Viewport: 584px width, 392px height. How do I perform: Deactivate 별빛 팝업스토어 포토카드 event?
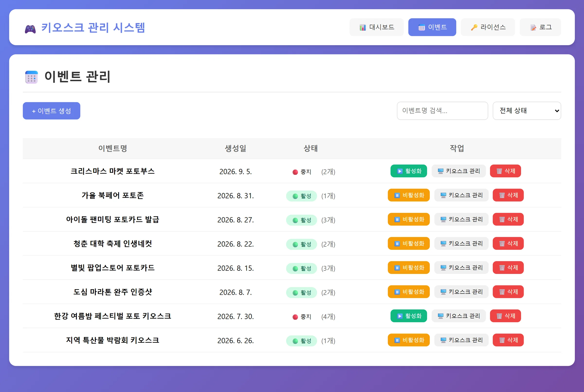pos(409,268)
